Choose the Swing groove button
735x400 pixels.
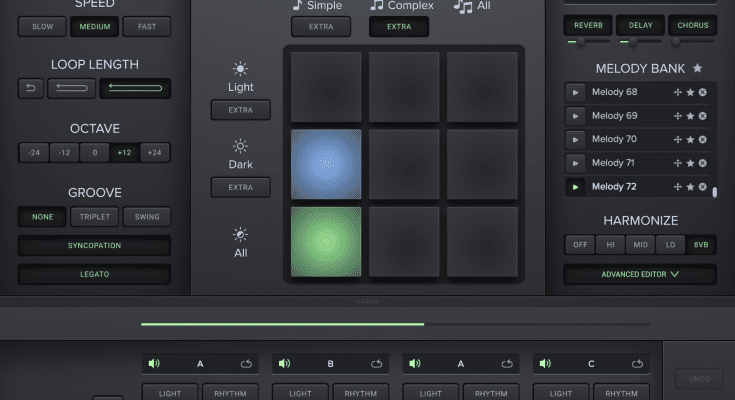pos(147,216)
